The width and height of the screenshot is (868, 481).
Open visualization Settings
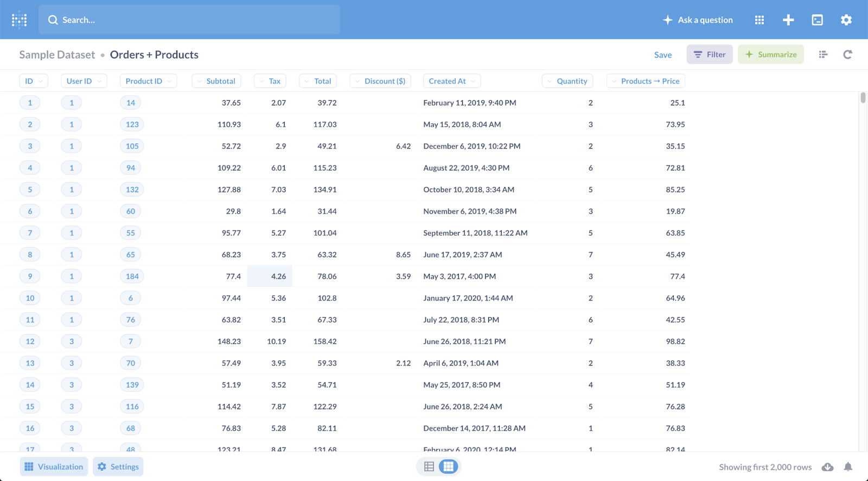tap(118, 466)
